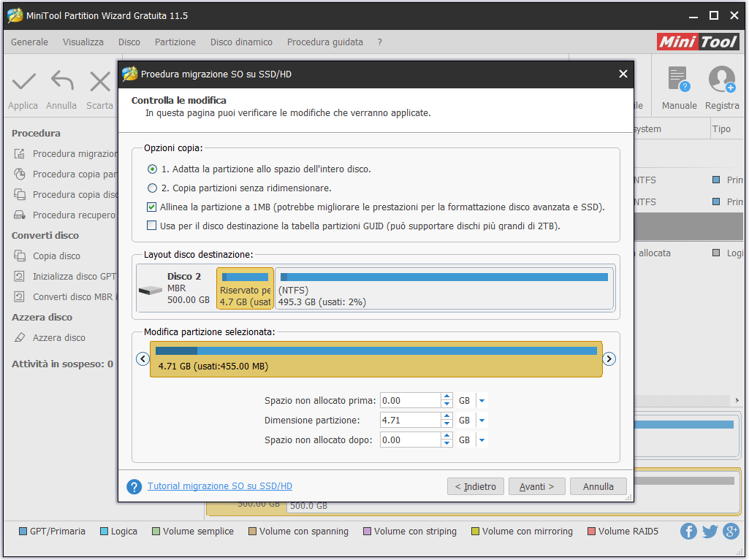Open the Facebook icon in status bar

(688, 532)
